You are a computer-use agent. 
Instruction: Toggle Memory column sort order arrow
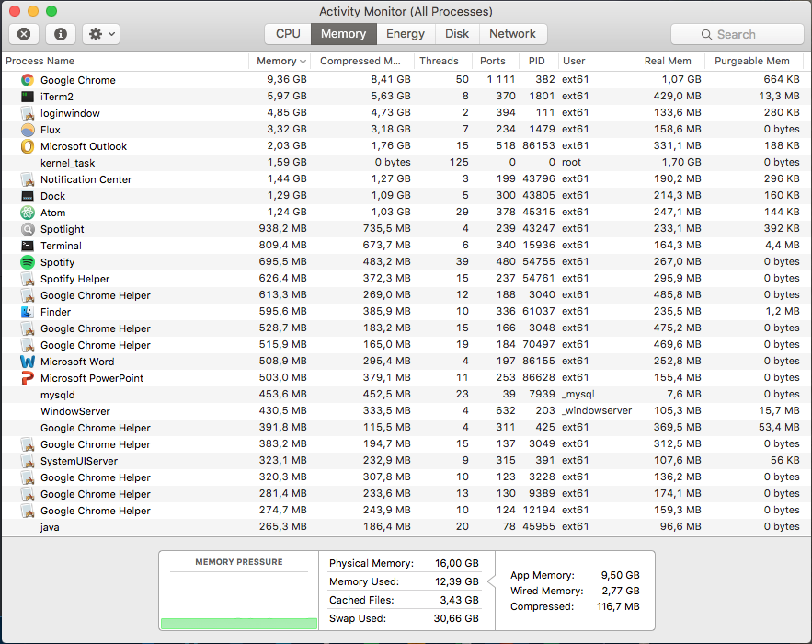tap(303, 62)
